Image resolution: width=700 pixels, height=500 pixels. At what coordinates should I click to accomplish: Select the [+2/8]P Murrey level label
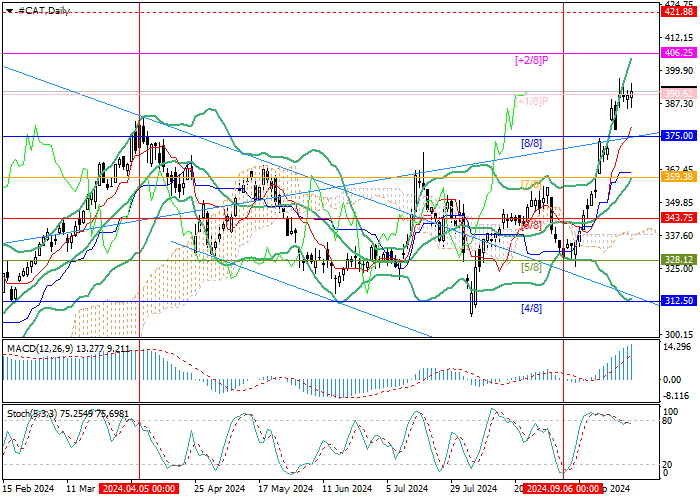click(x=531, y=60)
